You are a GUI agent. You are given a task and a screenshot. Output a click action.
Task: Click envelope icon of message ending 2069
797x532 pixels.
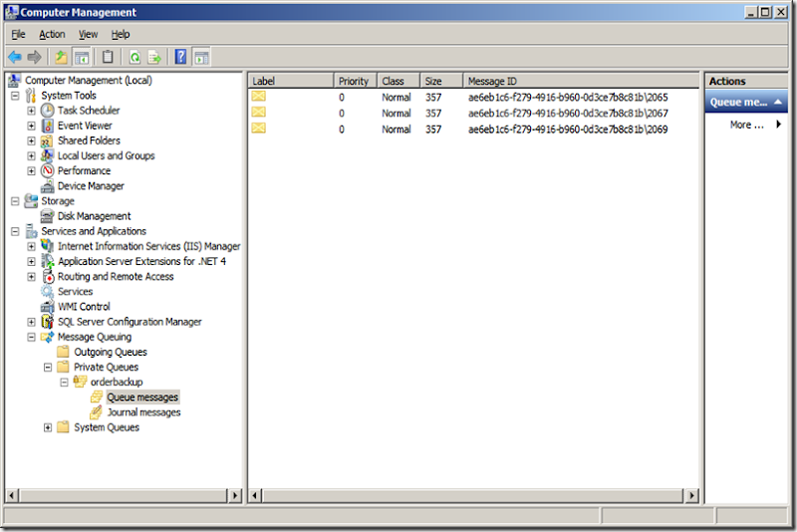point(259,129)
